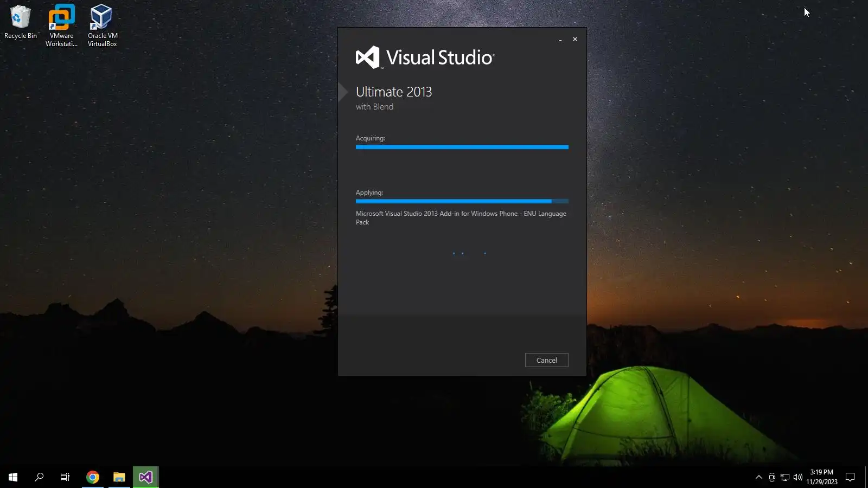Click the 'Applying:' label
This screenshot has height=488, width=868.
(x=369, y=192)
